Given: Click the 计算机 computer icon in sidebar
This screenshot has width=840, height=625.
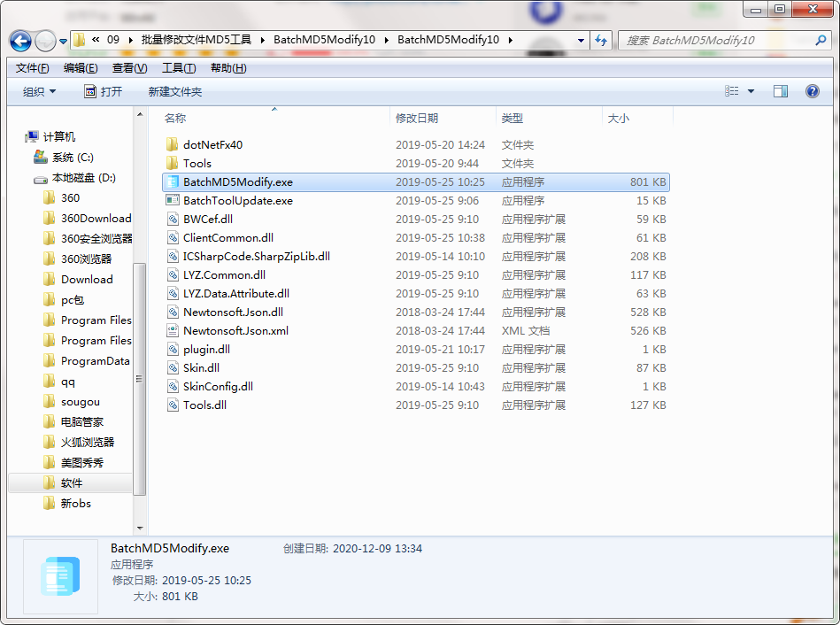Looking at the screenshot, I should [x=32, y=136].
